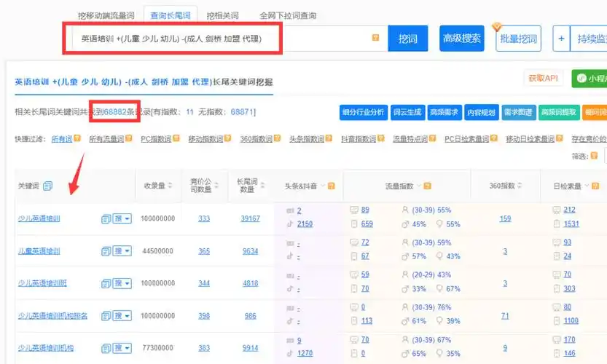This screenshot has width=607, height=364.
Task: Open 内容规划 tool
Action: pos(481,112)
